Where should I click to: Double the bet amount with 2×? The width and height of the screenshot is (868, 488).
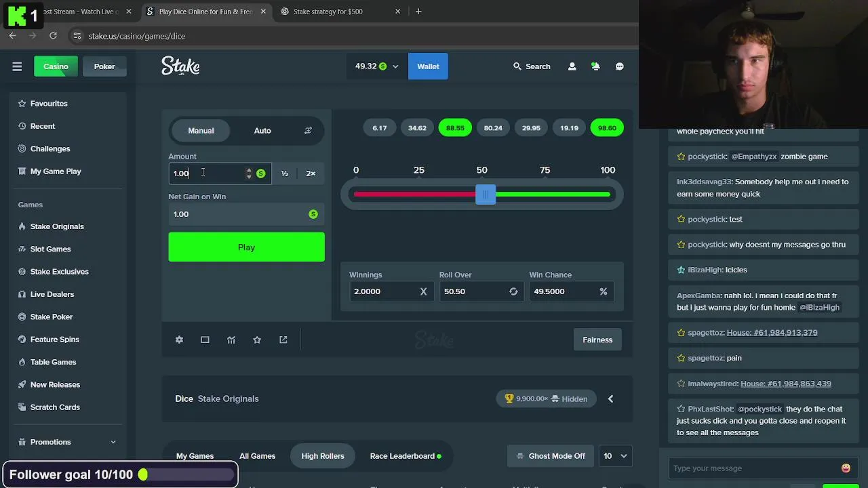(x=311, y=174)
